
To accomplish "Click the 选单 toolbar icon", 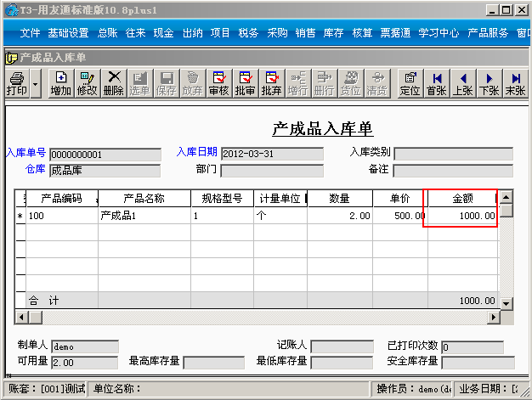I will pos(140,83).
